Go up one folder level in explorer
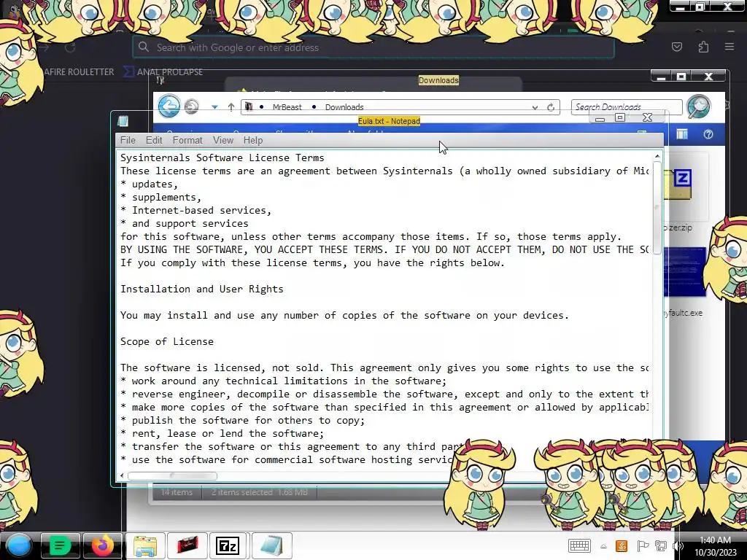Image resolution: width=747 pixels, height=560 pixels. coord(231,107)
